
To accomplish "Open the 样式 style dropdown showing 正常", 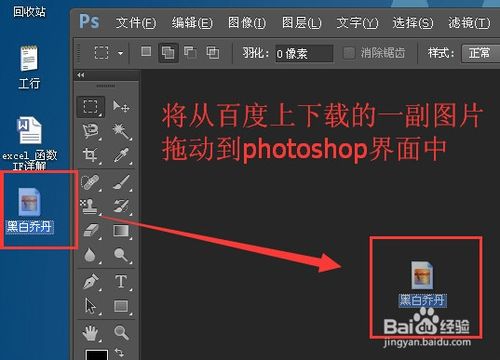I will pos(481,53).
